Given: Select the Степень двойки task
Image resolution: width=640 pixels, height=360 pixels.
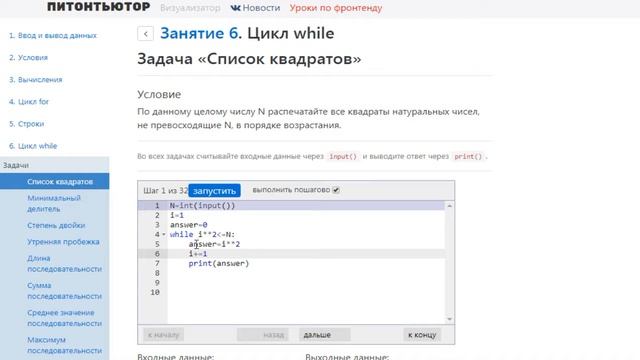Looking at the screenshot, I should click(x=56, y=225).
